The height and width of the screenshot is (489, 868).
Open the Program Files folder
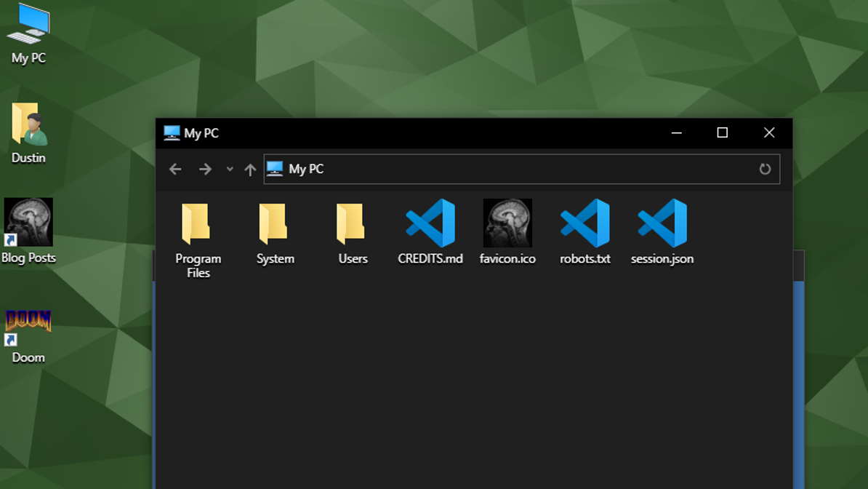tap(197, 224)
